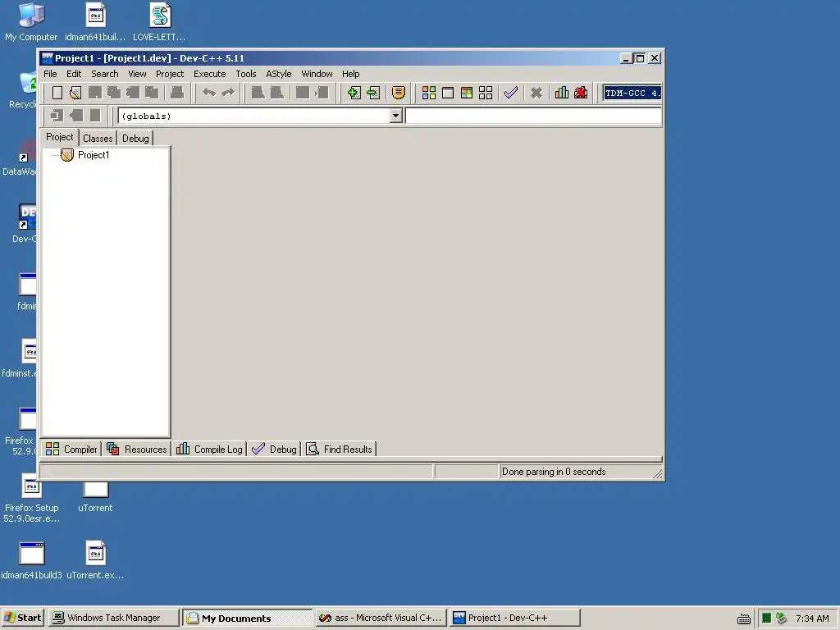The image size is (840, 630).
Task: Rebuild All using outlined squares toolbar icon
Action: click(486, 93)
